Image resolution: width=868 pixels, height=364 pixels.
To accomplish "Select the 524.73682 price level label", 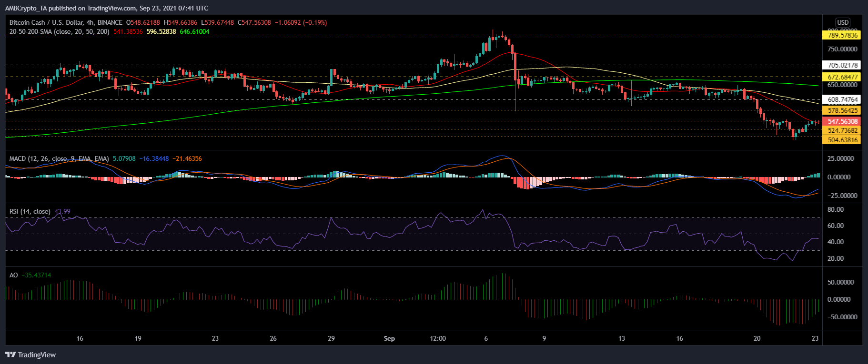I will click(842, 130).
